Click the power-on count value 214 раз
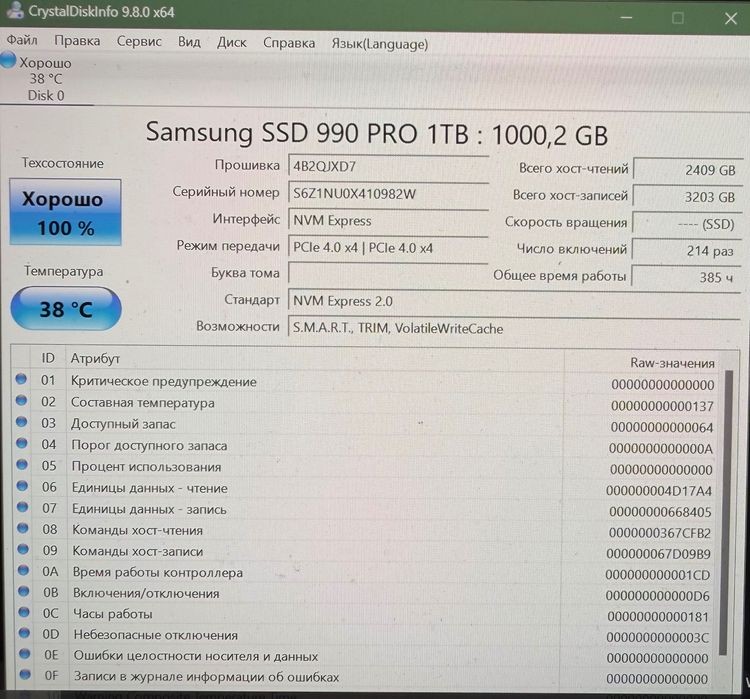Viewport: 750px width, 699px height. (686, 250)
